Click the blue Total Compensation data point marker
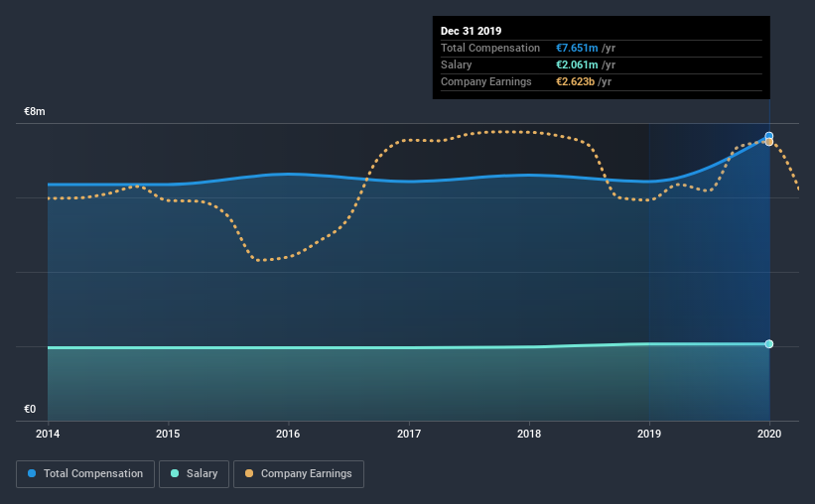815x504 pixels. [768, 136]
